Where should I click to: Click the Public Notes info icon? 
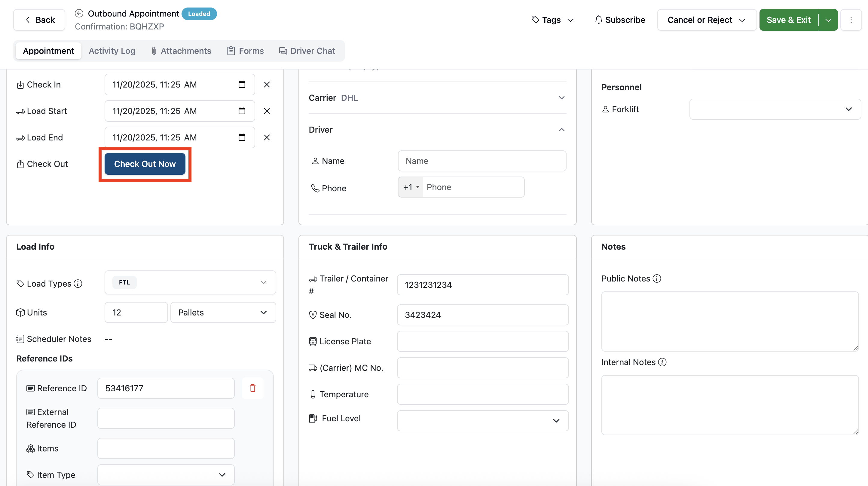click(x=657, y=278)
